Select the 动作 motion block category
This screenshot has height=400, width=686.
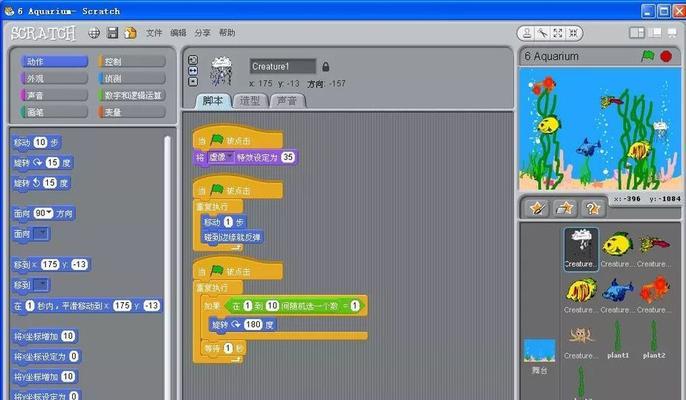pyautogui.click(x=54, y=62)
